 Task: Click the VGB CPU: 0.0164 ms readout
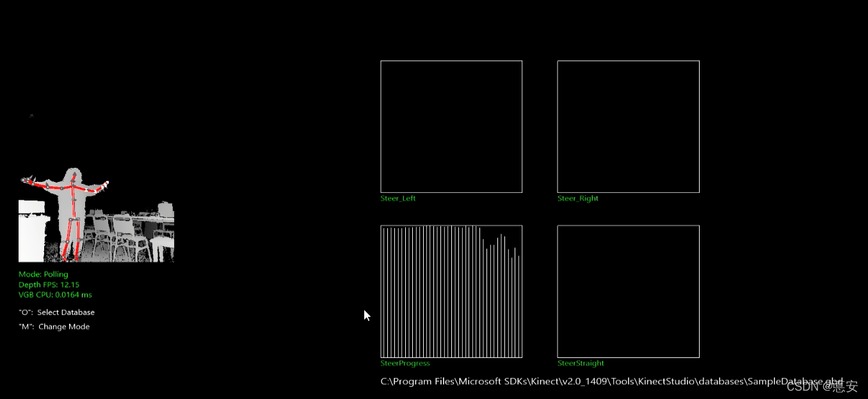point(56,295)
